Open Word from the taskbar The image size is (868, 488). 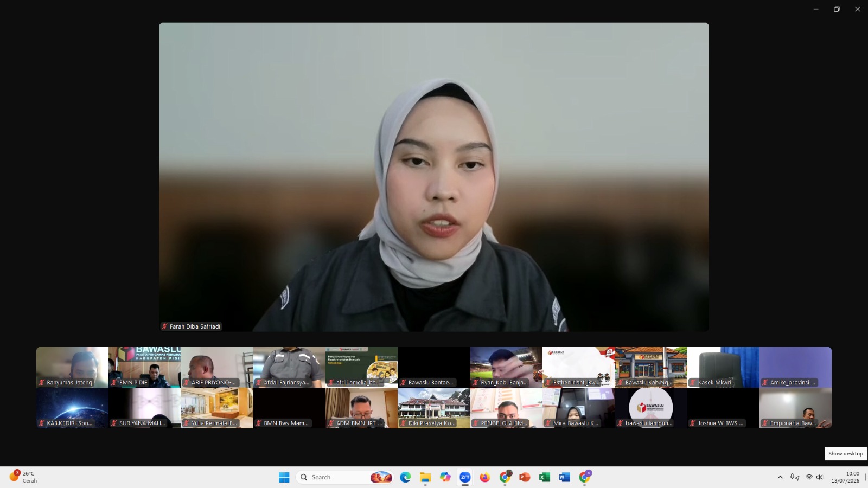pyautogui.click(x=565, y=477)
